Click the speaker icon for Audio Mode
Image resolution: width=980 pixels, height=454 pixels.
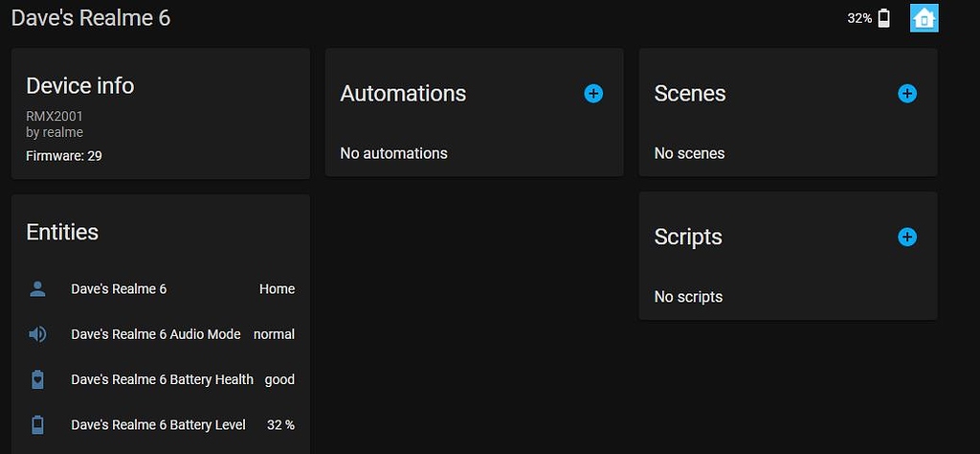click(x=37, y=334)
